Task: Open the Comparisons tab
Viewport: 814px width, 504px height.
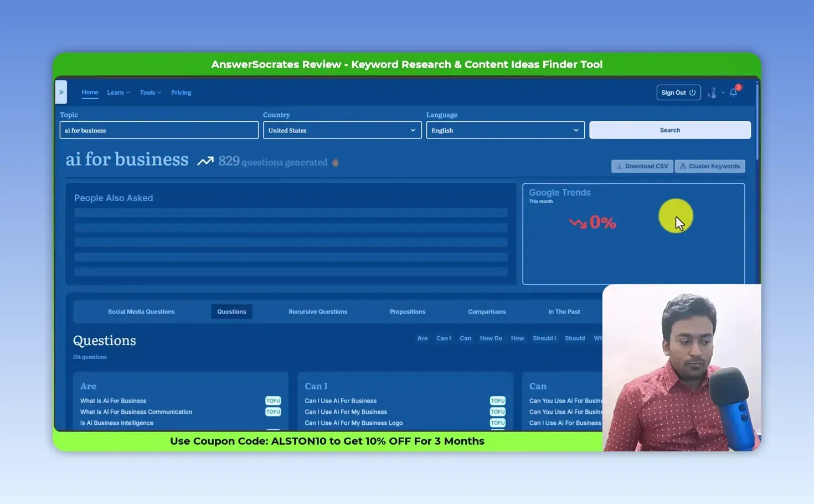Action: pos(487,312)
